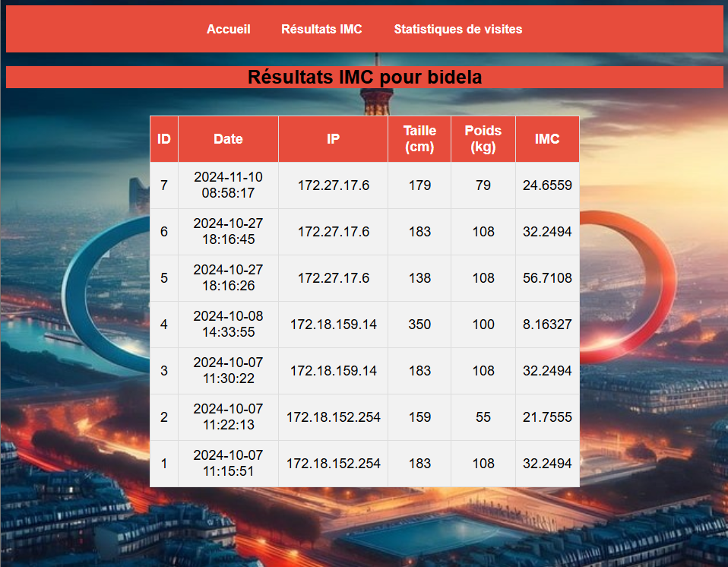Click the ID cell showing 4
728x567 pixels.
coord(164,325)
